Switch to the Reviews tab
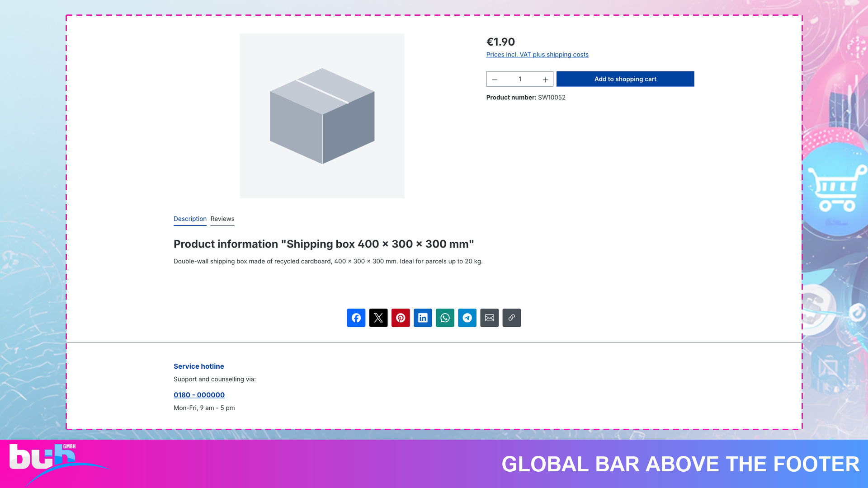868x488 pixels. point(222,219)
